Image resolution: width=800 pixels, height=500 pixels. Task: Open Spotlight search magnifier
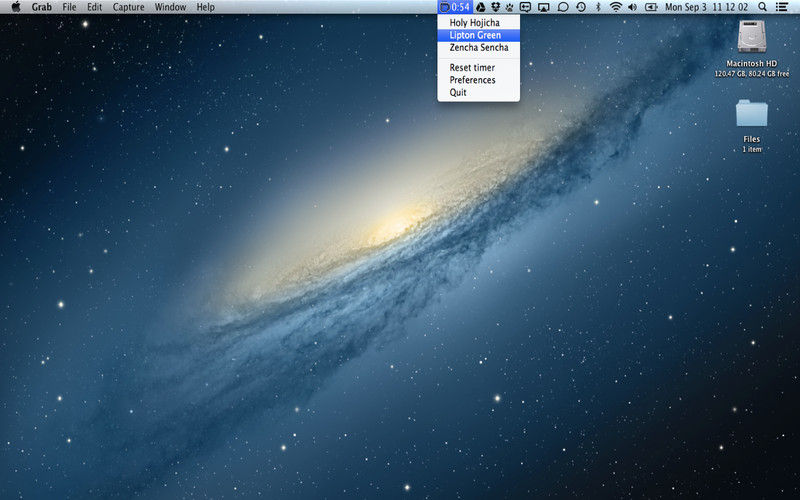coord(762,7)
